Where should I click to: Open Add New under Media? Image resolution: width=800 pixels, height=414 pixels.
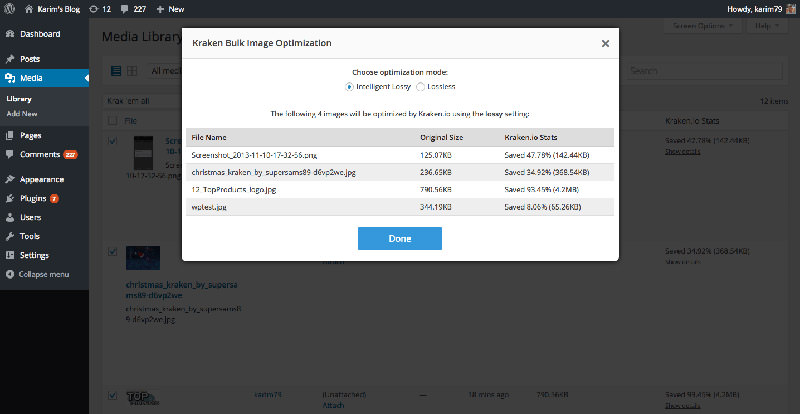coord(22,114)
